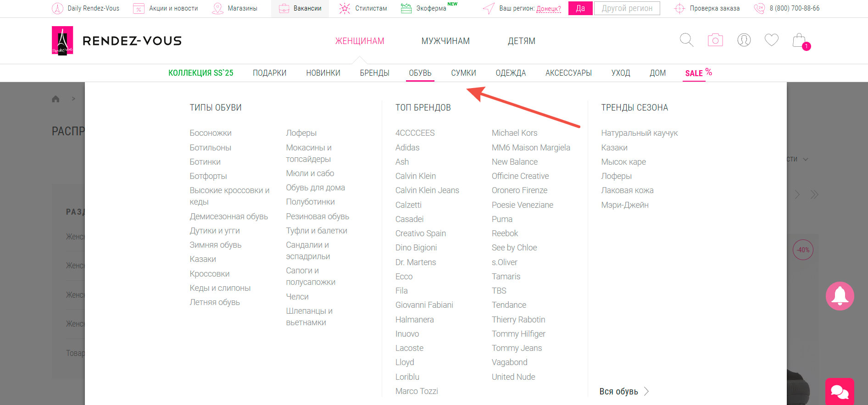Click the Daily Rendez-Vous icon
The width and height of the screenshot is (868, 405).
pyautogui.click(x=57, y=8)
